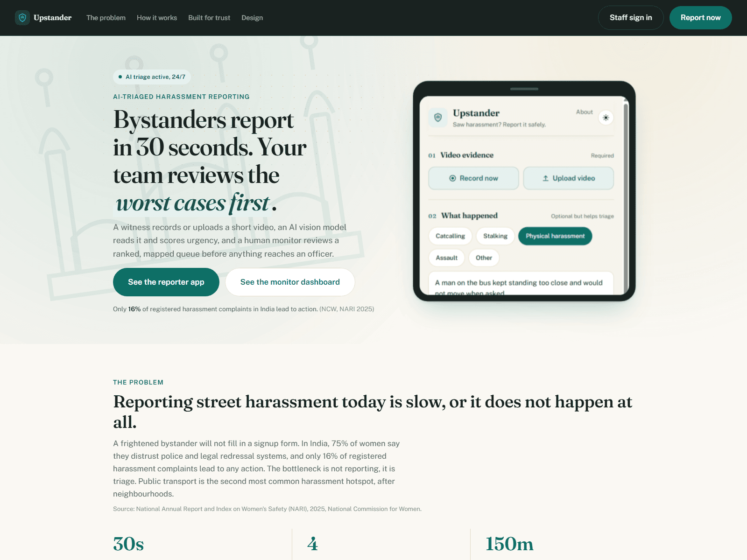The height and width of the screenshot is (560, 747).
Task: Click the description text field in mockup
Action: (521, 283)
